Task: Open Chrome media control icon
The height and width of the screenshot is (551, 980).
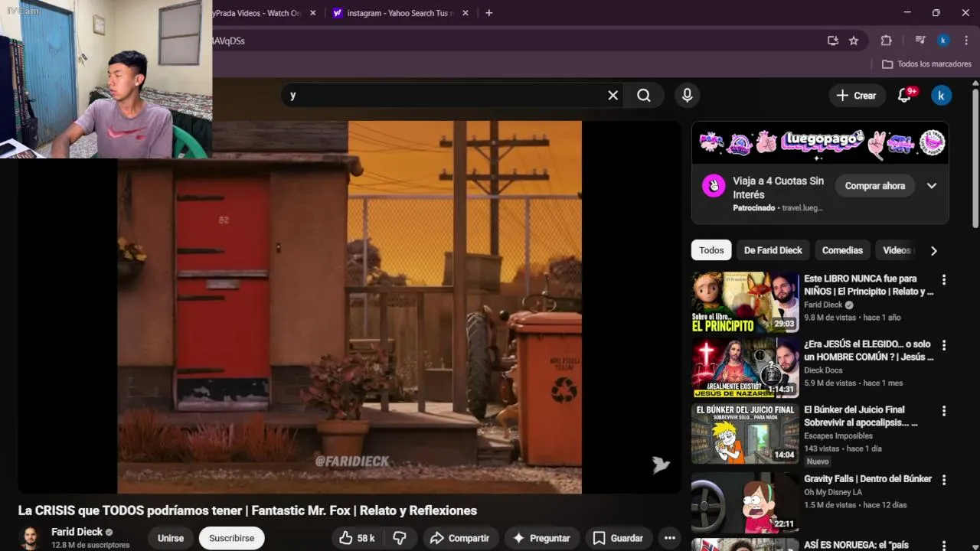Action: 920,41
